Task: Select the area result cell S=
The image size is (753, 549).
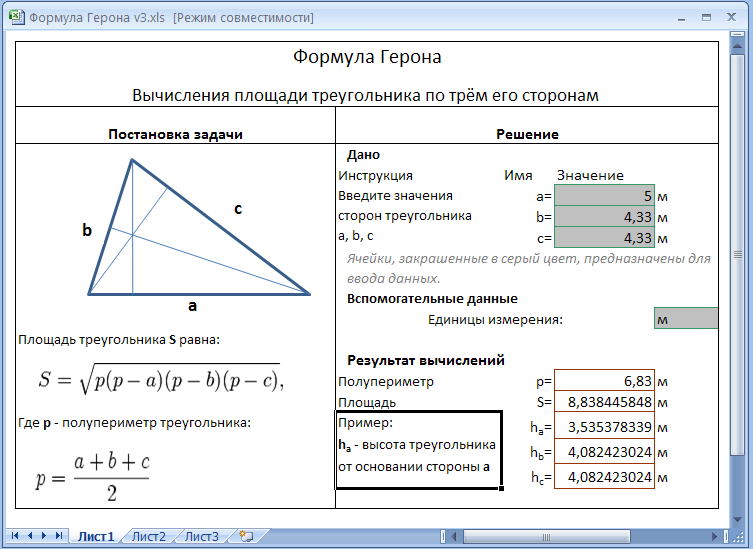Action: [x=604, y=402]
